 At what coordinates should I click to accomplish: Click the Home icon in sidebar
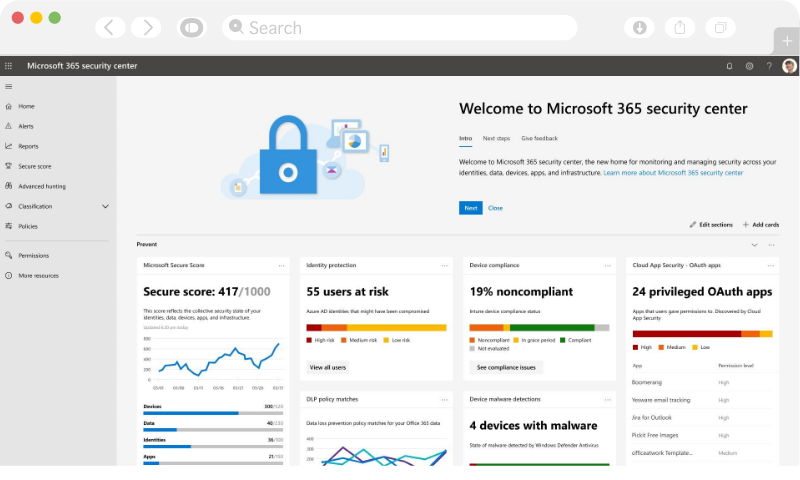pos(9,106)
